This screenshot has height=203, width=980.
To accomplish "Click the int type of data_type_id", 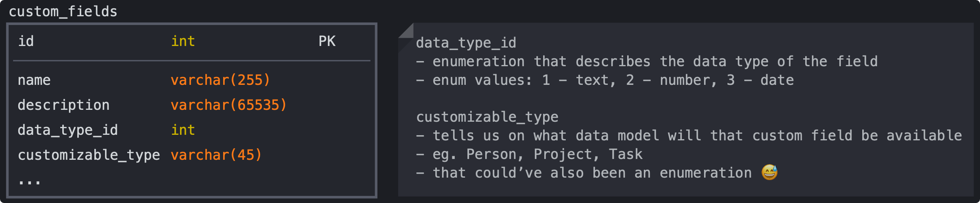I will (183, 130).
